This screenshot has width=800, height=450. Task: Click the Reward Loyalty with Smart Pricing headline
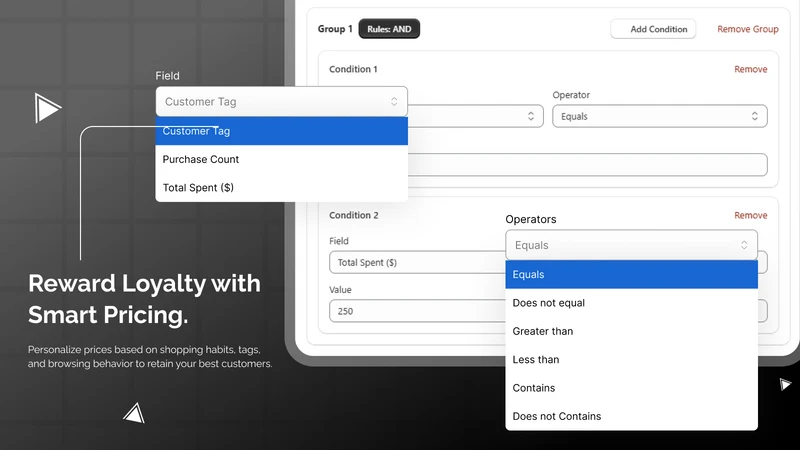[144, 299]
